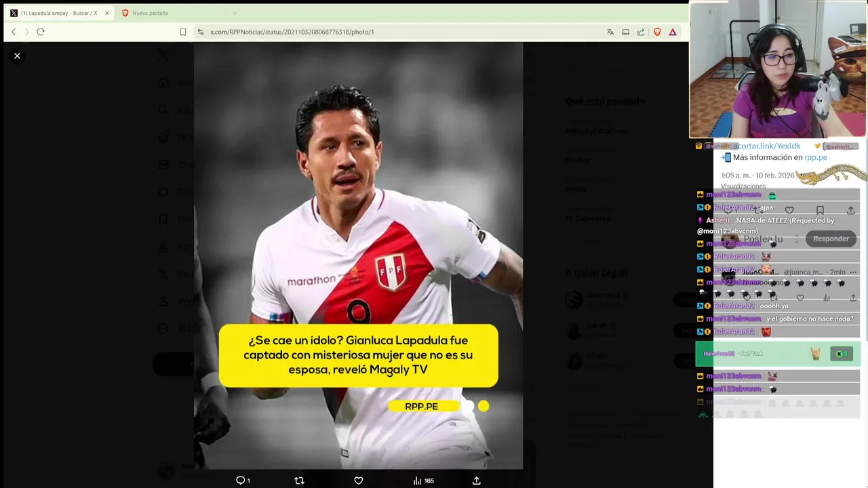Click the Responder button
868x488 pixels.
point(831,239)
